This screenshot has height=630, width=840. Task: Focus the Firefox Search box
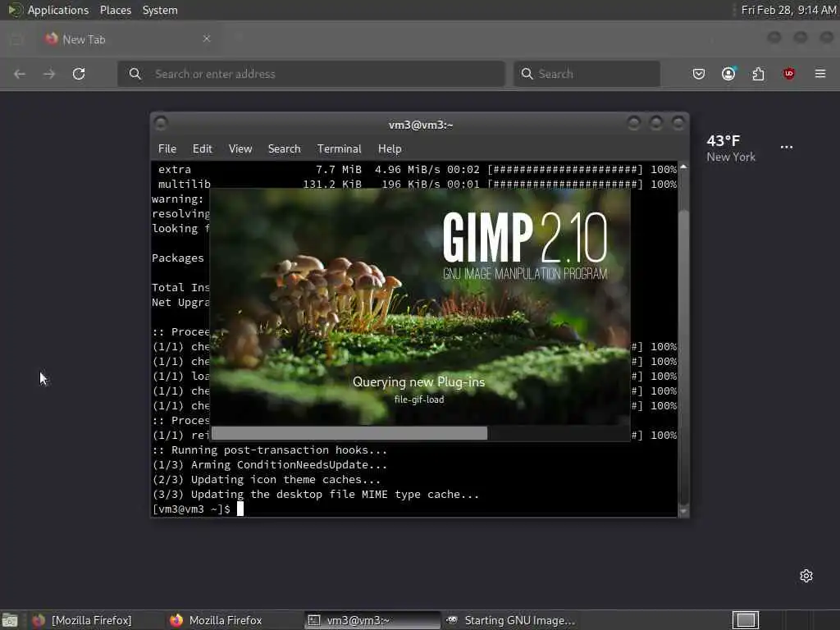[x=587, y=74]
